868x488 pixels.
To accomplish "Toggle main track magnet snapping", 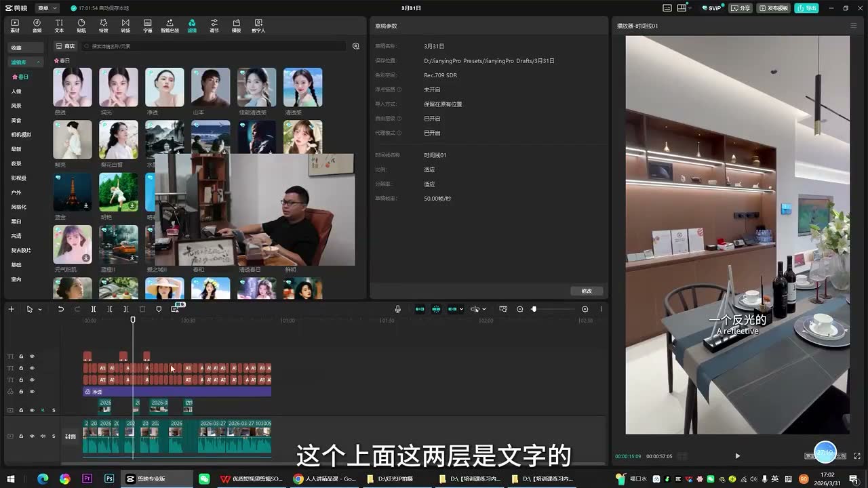I will 420,309.
